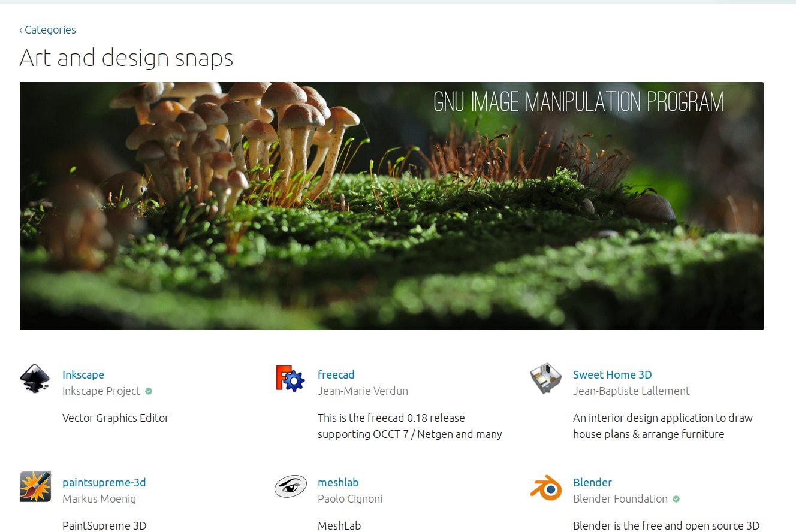Open the freecad snap title link
Viewport: 796px width, 532px height.
pos(336,374)
